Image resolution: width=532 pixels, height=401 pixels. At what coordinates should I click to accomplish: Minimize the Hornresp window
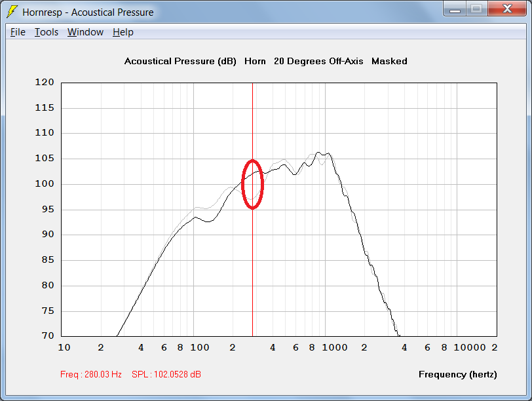click(455, 9)
